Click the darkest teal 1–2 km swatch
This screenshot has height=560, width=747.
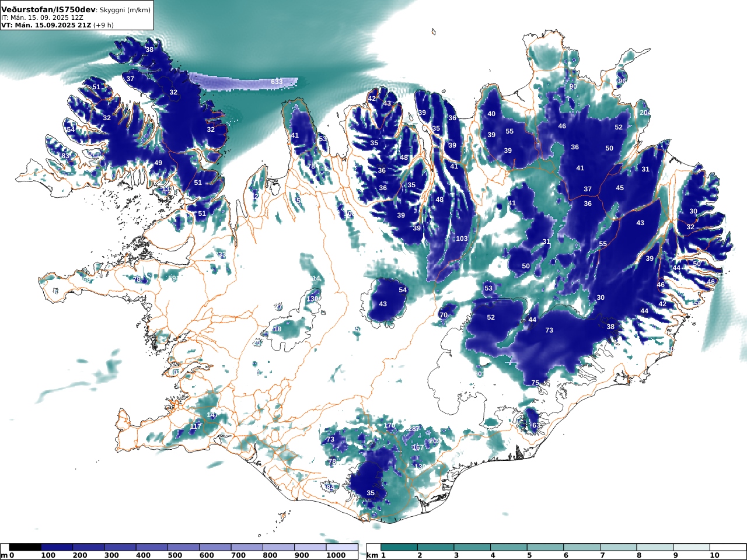coord(399,547)
